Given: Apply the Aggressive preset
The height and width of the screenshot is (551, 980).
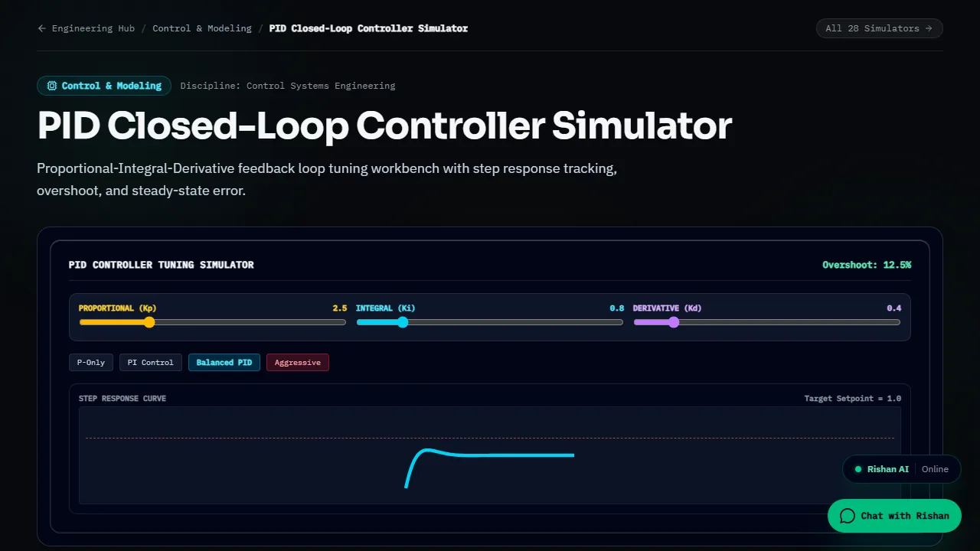Looking at the screenshot, I should point(298,362).
